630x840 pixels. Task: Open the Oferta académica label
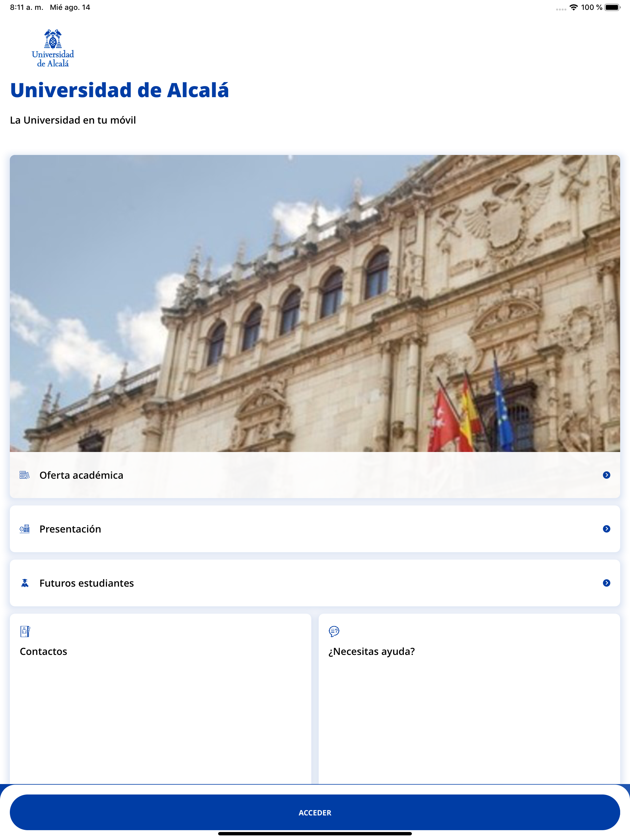81,475
